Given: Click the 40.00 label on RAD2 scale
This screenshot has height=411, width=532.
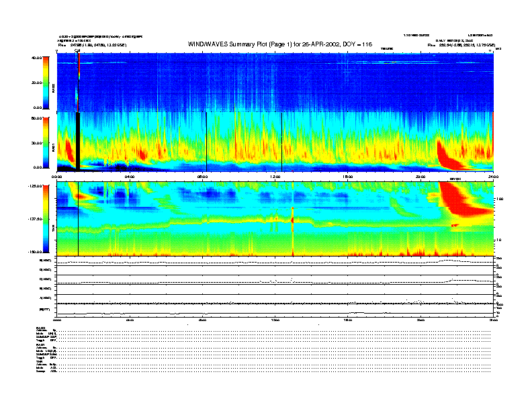Looking at the screenshot, I should click(x=37, y=58).
